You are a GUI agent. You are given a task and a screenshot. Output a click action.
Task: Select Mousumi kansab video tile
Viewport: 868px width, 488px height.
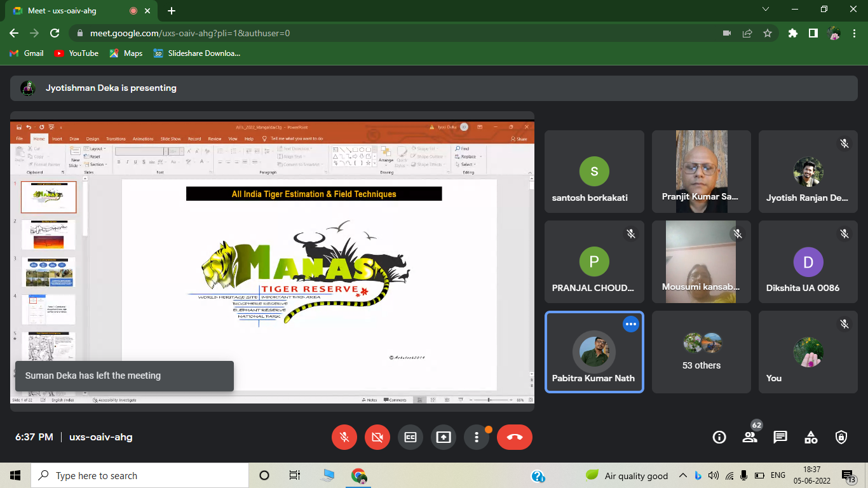(702, 262)
